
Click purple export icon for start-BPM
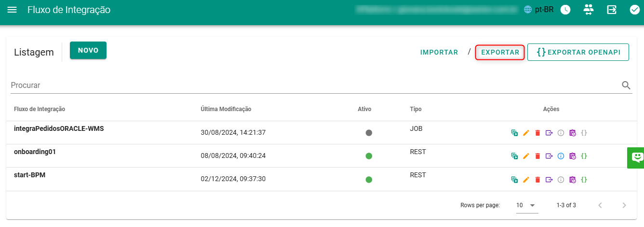(x=549, y=180)
